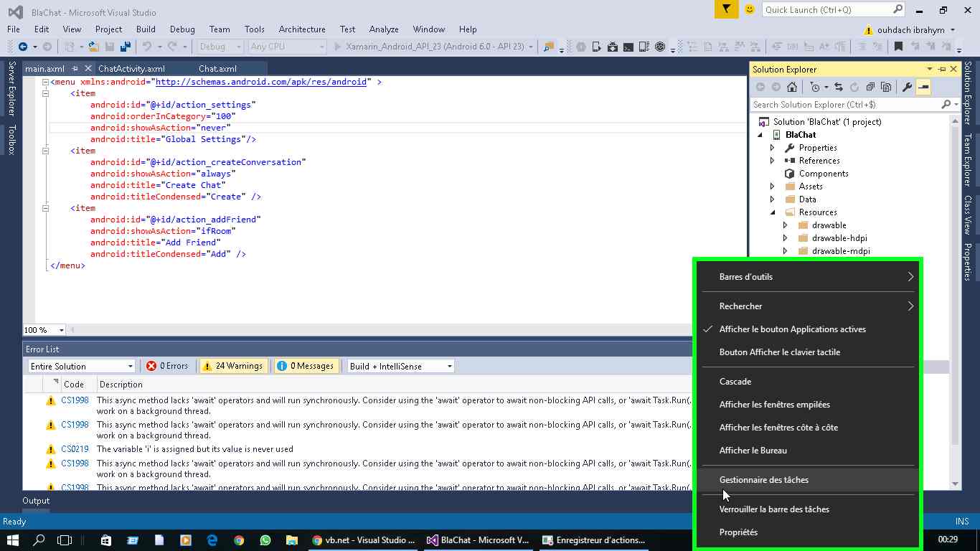Click the CS0219 error code link
This screenshot has width=980, height=551.
[x=75, y=449]
